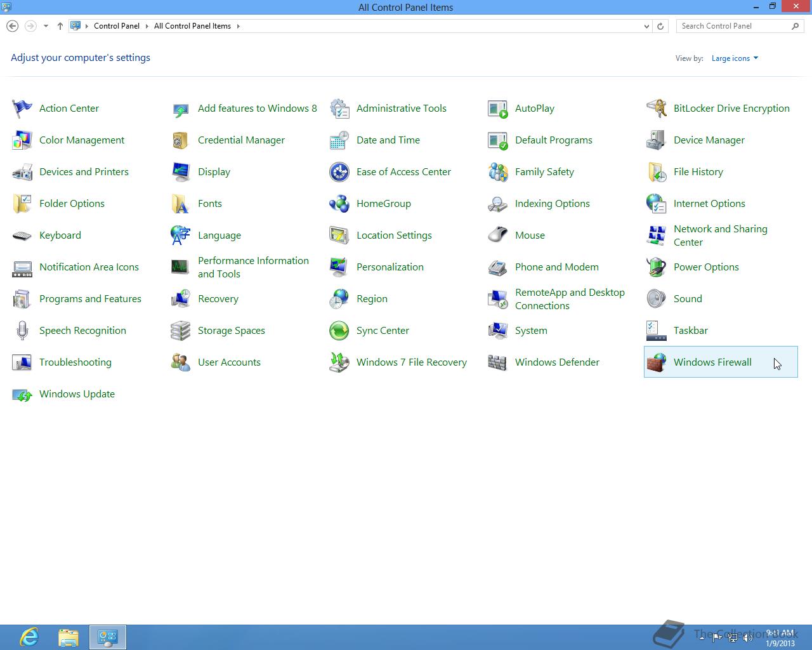Open the Action Center flag icon
This screenshot has width=812, height=650.
click(x=22, y=109)
